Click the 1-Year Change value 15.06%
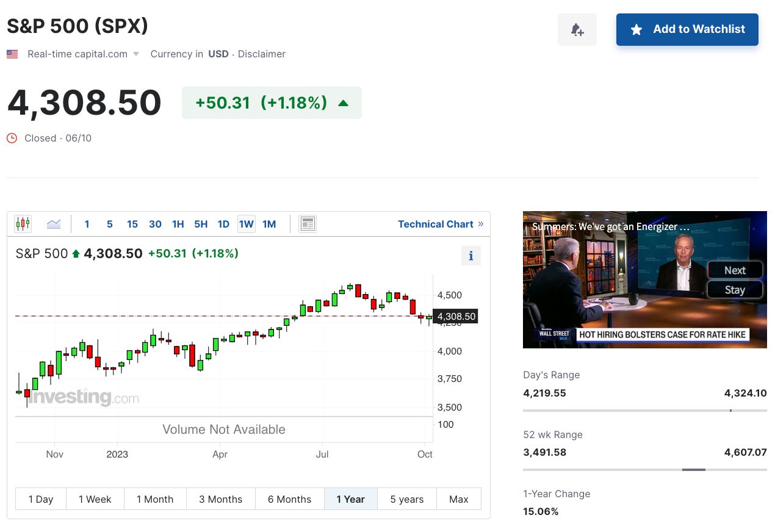Image resolution: width=775 pixels, height=532 pixels. [x=541, y=511]
